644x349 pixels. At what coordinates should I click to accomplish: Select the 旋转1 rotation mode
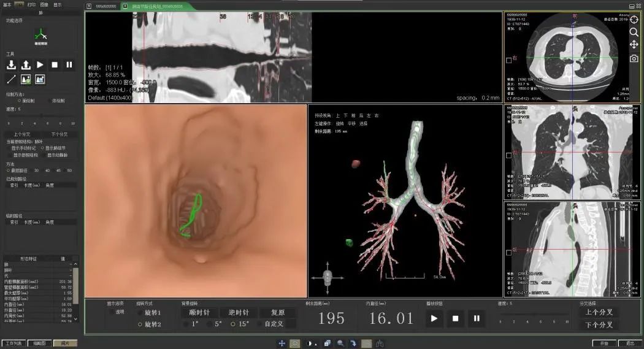point(150,313)
